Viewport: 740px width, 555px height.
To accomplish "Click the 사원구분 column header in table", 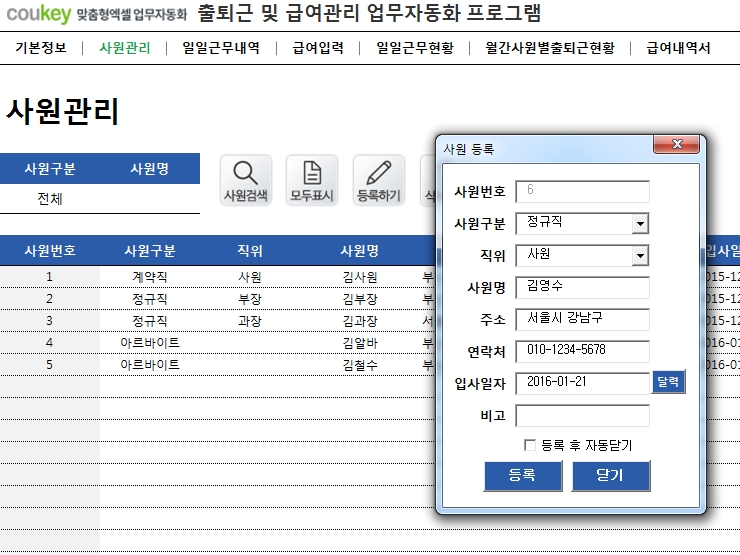I will (x=150, y=250).
